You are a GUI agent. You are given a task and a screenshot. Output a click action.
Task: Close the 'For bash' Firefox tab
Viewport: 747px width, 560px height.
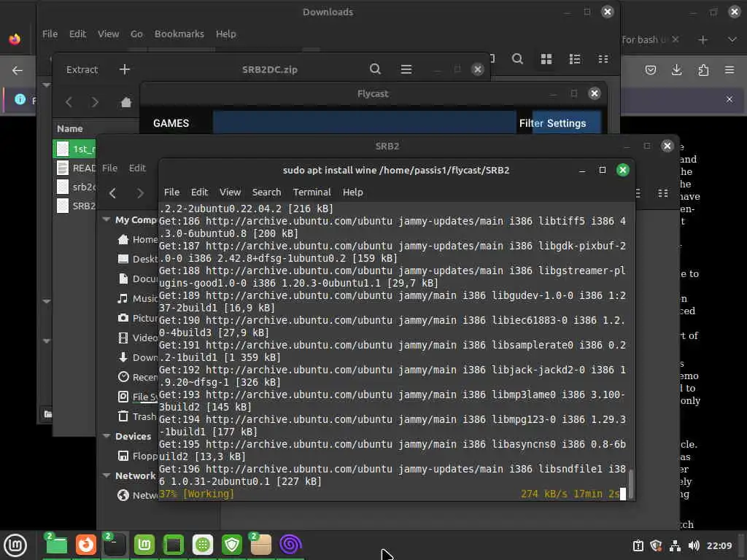coord(675,39)
